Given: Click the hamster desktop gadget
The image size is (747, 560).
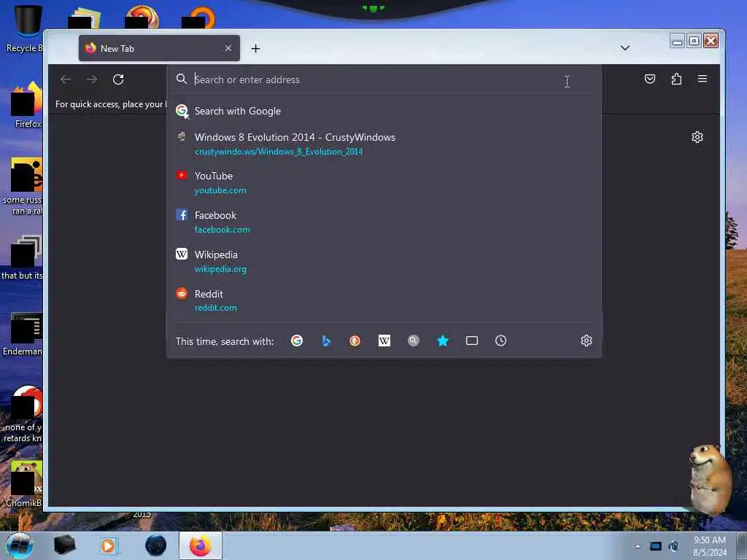Looking at the screenshot, I should point(710,478).
